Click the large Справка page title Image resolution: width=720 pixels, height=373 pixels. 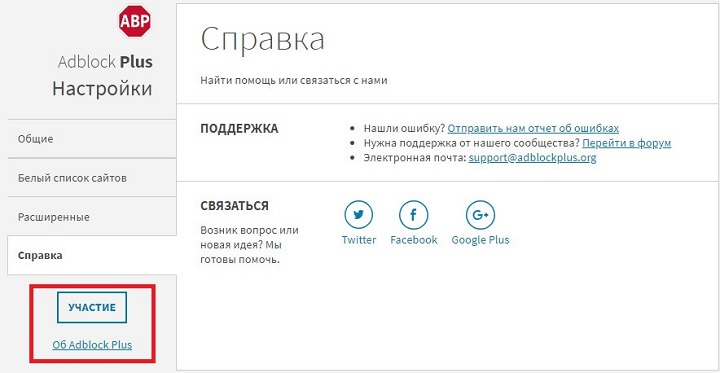[263, 39]
